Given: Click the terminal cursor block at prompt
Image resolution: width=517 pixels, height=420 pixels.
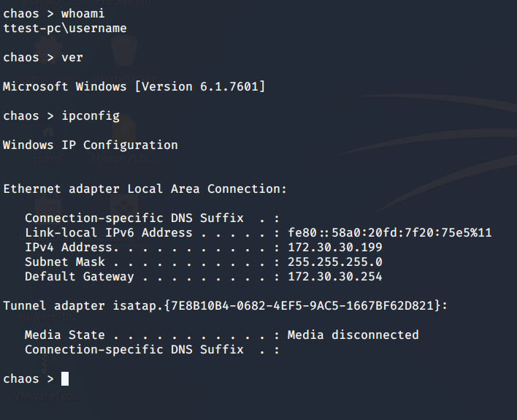Looking at the screenshot, I should pos(65,378).
